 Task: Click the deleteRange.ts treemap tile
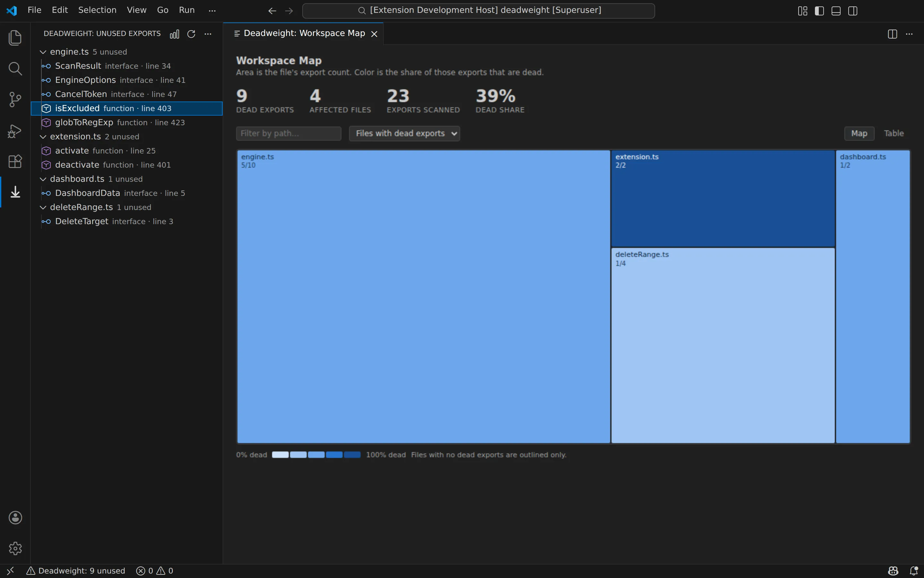[723, 346]
